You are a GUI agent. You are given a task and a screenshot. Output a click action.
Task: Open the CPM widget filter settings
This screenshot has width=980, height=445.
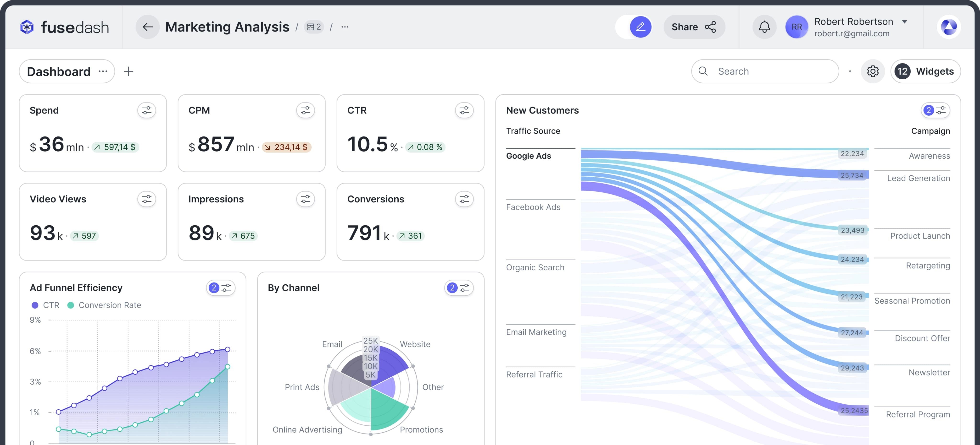(306, 111)
